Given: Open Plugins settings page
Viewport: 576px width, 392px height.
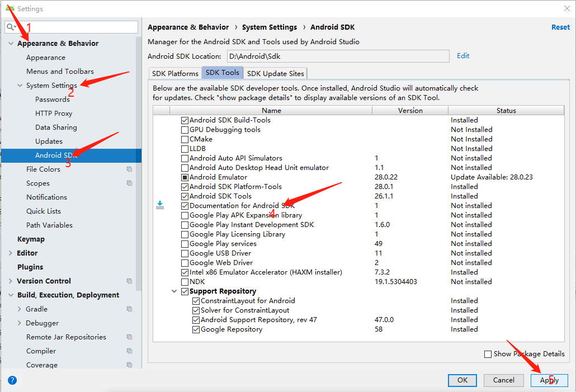Looking at the screenshot, I should pyautogui.click(x=30, y=267).
